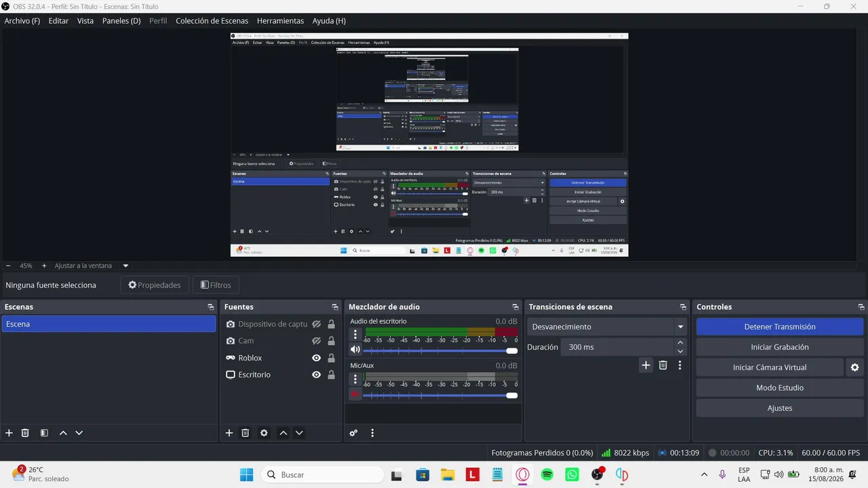The width and height of the screenshot is (868, 488).
Task: Unmute the Mic/Aux channel
Action: pos(355,394)
